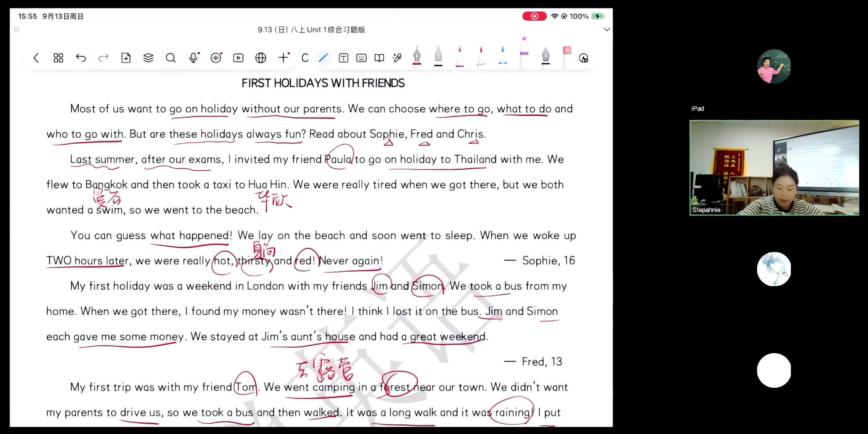Screen dimensions: 868x434
Task: Open the page grid overview
Action: [58, 58]
